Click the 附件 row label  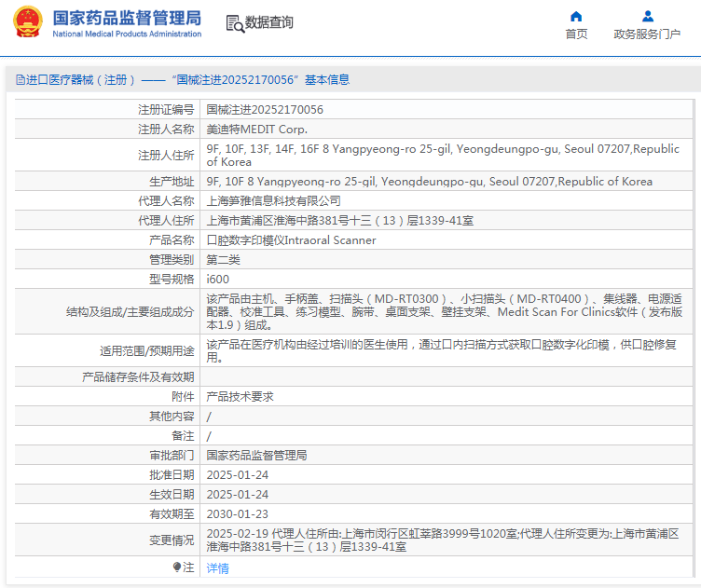pyautogui.click(x=183, y=397)
